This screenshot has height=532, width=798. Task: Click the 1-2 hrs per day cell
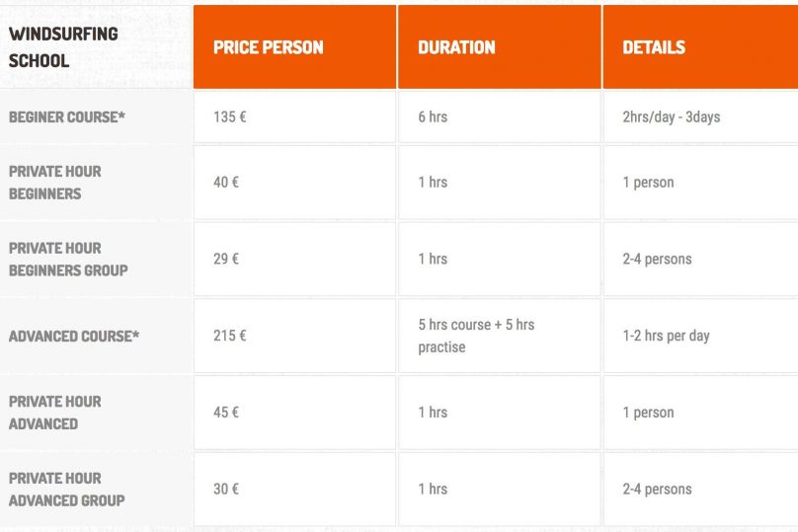tap(667, 336)
